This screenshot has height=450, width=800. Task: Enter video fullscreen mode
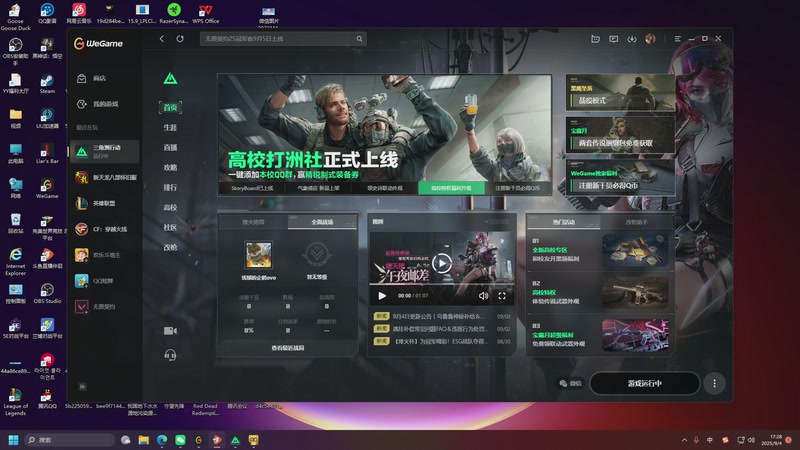[502, 296]
